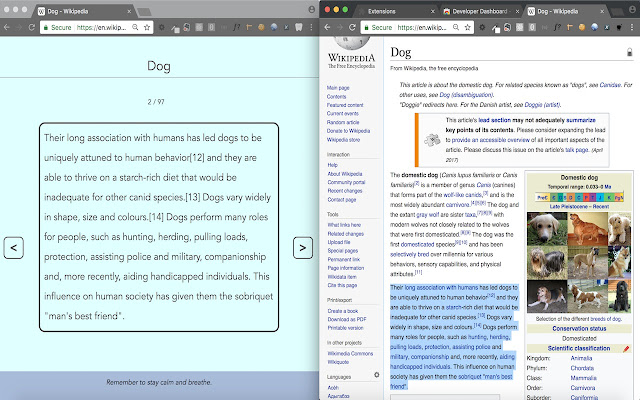The height and width of the screenshot is (400, 640).
Task: Reload the page in the right browser window
Action: [x=352, y=27]
